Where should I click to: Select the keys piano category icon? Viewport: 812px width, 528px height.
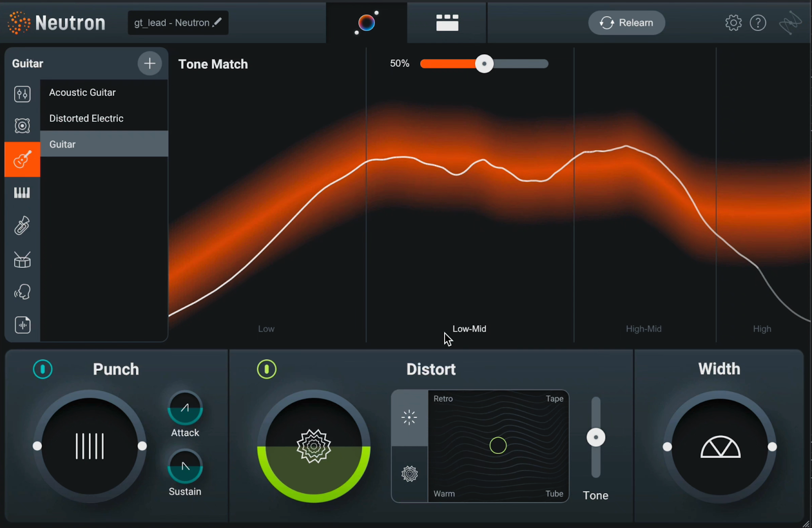coord(22,193)
